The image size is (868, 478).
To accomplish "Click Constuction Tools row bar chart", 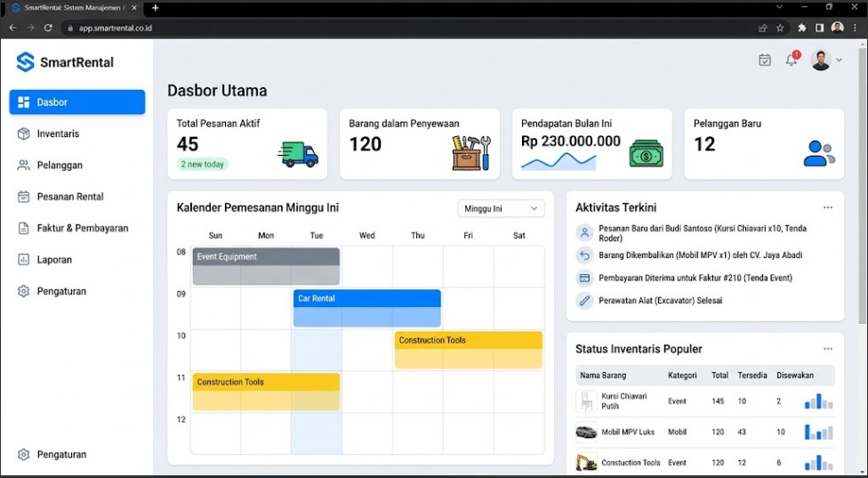I will 819,463.
